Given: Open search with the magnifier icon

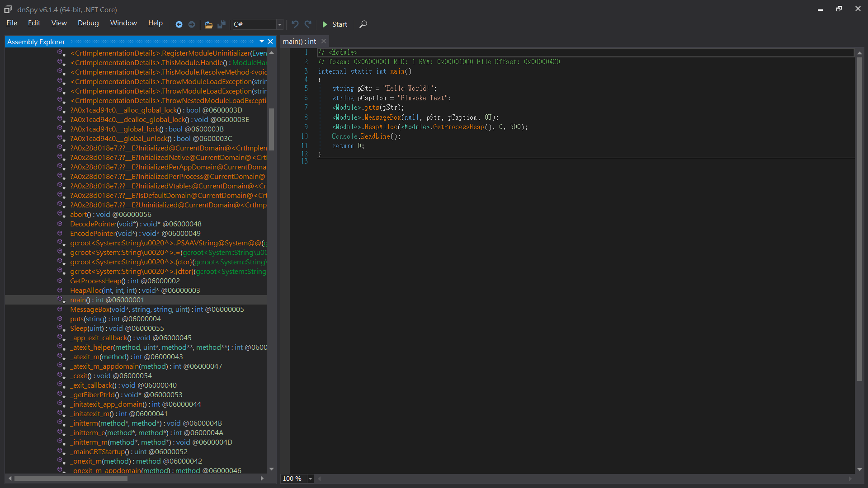Looking at the screenshot, I should tap(363, 24).
